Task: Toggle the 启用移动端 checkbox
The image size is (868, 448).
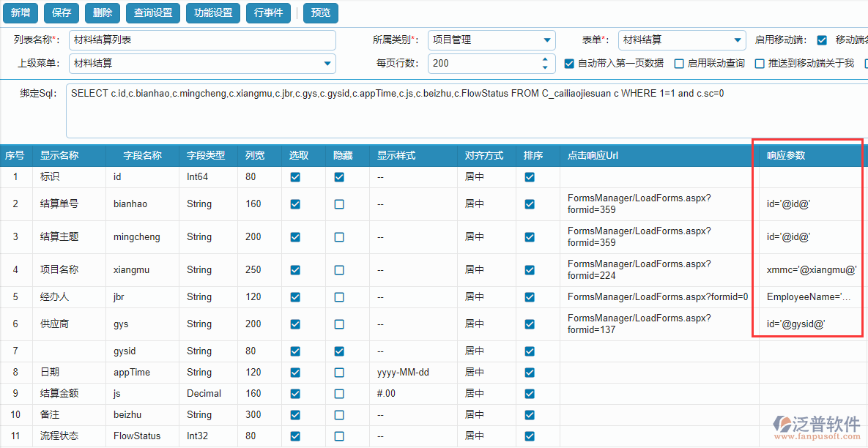Action: click(821, 40)
